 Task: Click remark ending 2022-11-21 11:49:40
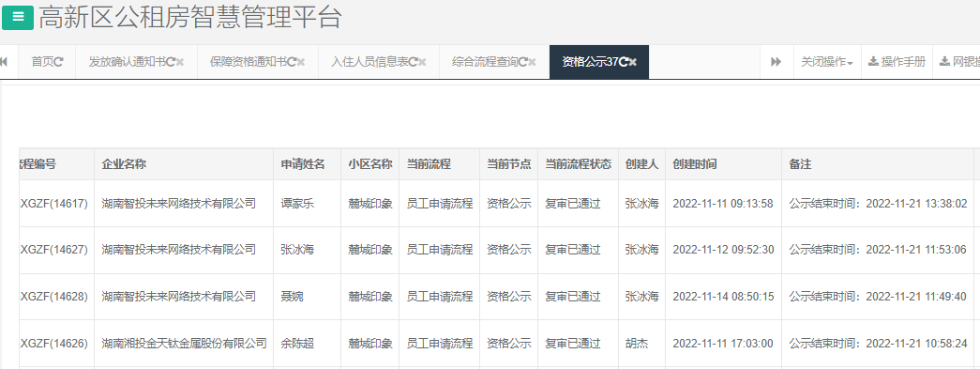coord(878,297)
